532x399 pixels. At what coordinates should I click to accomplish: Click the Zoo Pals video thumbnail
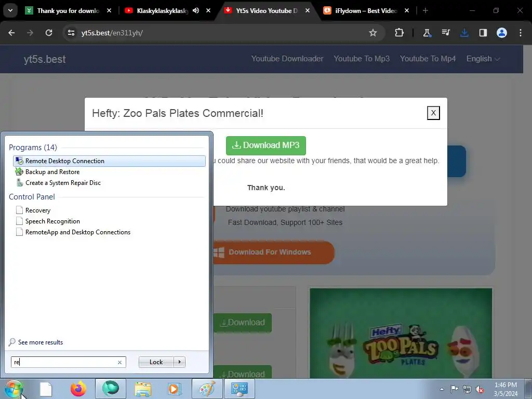[x=401, y=333]
